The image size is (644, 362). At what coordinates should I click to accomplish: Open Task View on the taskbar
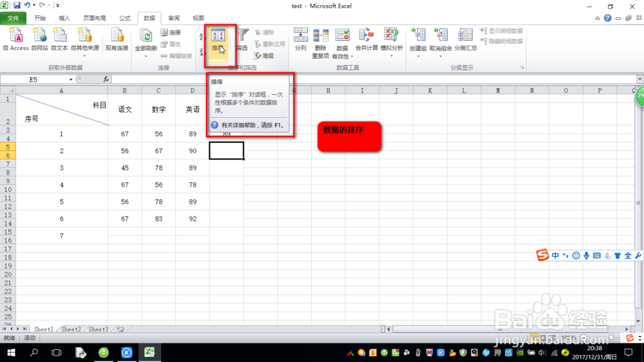click(x=57, y=352)
